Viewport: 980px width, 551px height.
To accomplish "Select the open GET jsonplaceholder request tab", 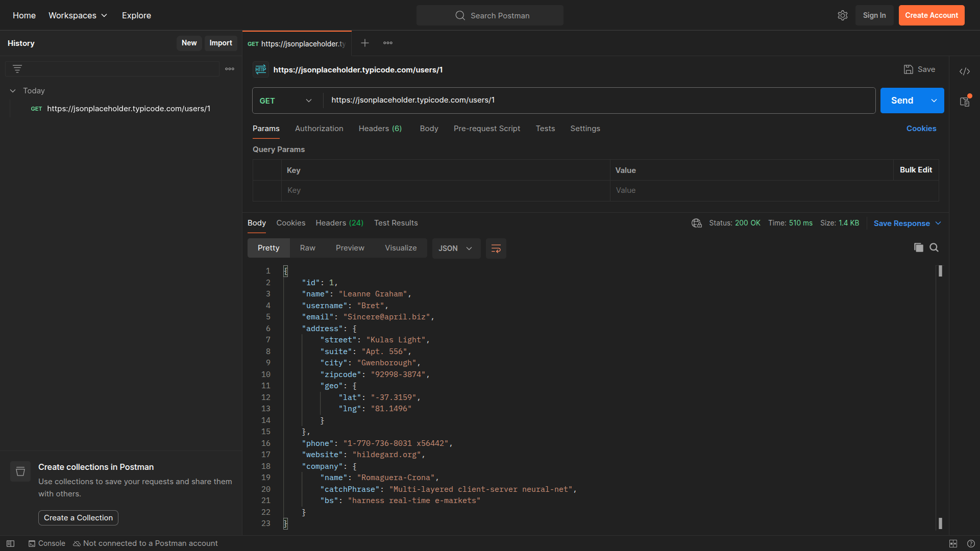I will point(297,44).
